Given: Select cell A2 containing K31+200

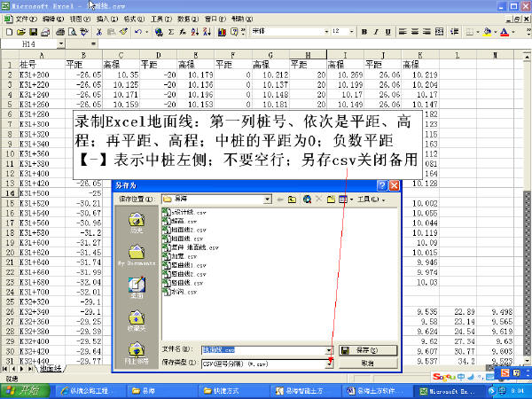Looking at the screenshot, I should pyautogui.click(x=42, y=74).
